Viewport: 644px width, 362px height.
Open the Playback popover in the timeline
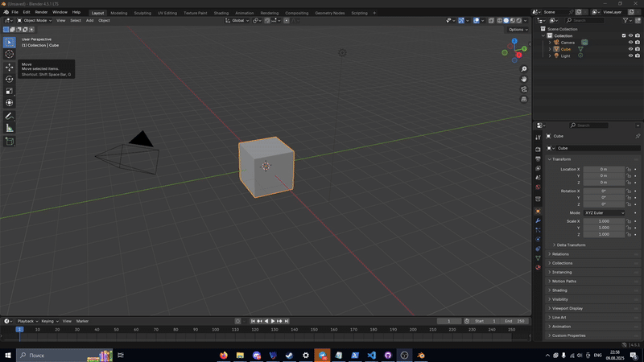point(27,321)
